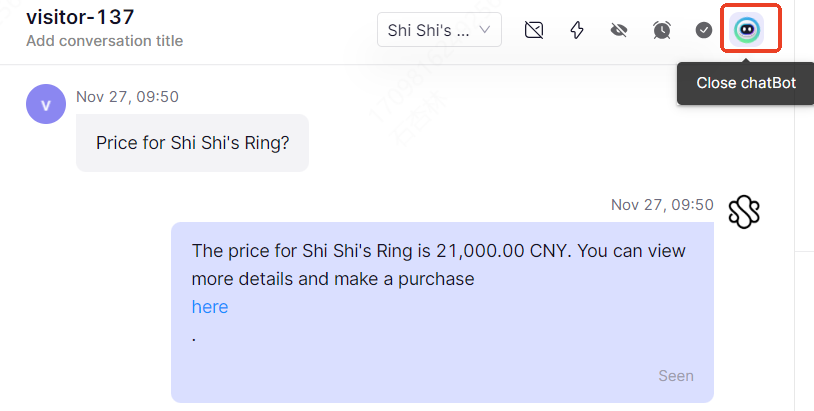Open quick replies via the lightning bolt icon

tap(577, 30)
